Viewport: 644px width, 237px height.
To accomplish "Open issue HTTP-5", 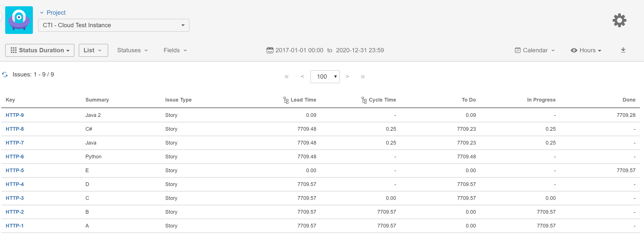I will pos(14,170).
